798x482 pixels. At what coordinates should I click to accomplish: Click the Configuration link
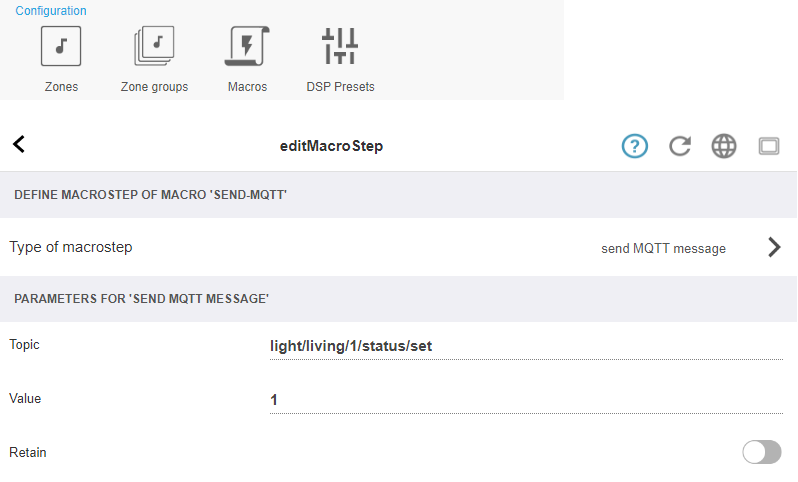51,11
